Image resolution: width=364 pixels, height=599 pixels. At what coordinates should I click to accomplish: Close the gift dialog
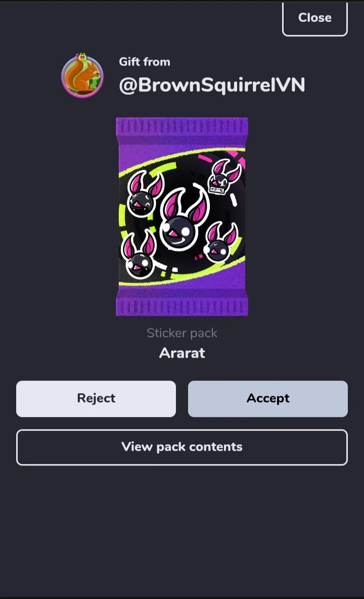315,18
